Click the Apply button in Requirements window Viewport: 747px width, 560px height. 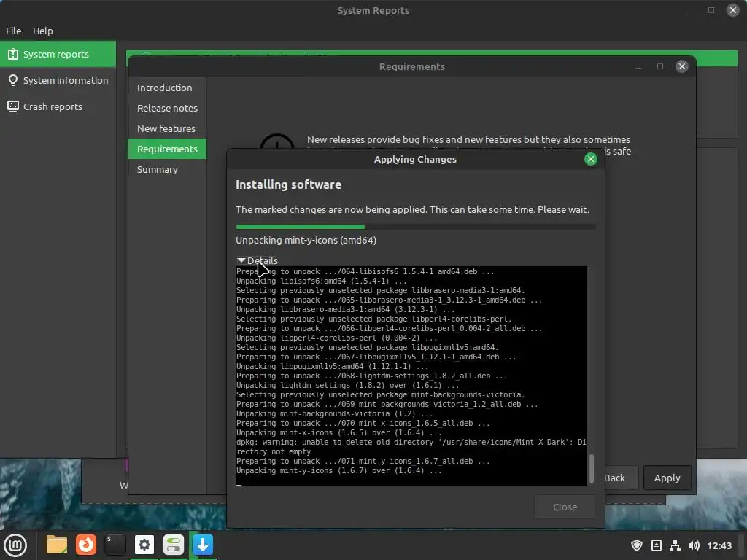pyautogui.click(x=667, y=478)
